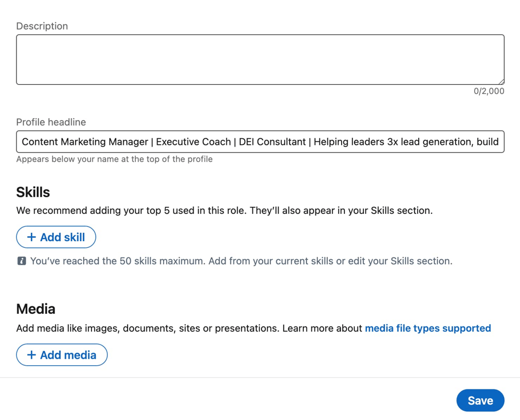Click the 0/2,000 character counter
The height and width of the screenshot is (420, 520).
(x=489, y=91)
